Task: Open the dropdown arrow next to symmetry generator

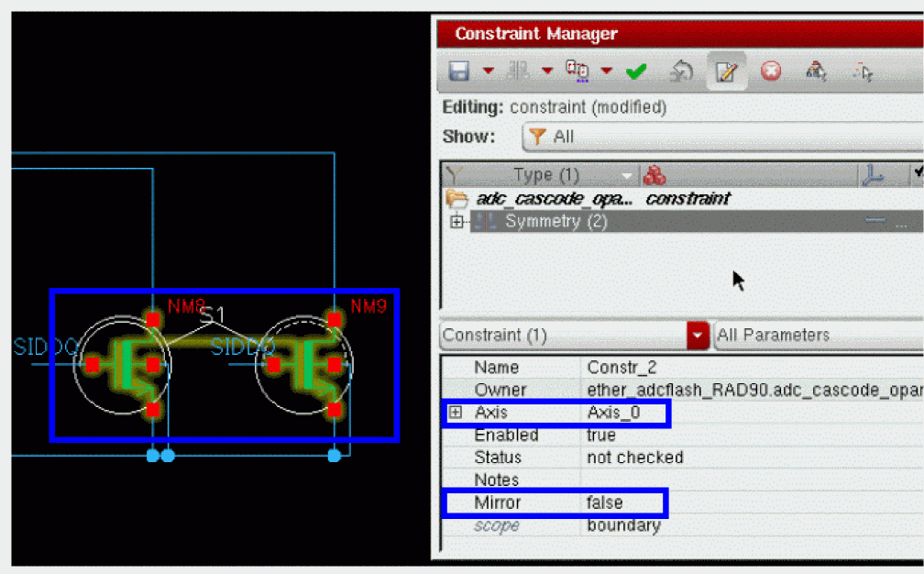Action: pyautogui.click(x=547, y=72)
